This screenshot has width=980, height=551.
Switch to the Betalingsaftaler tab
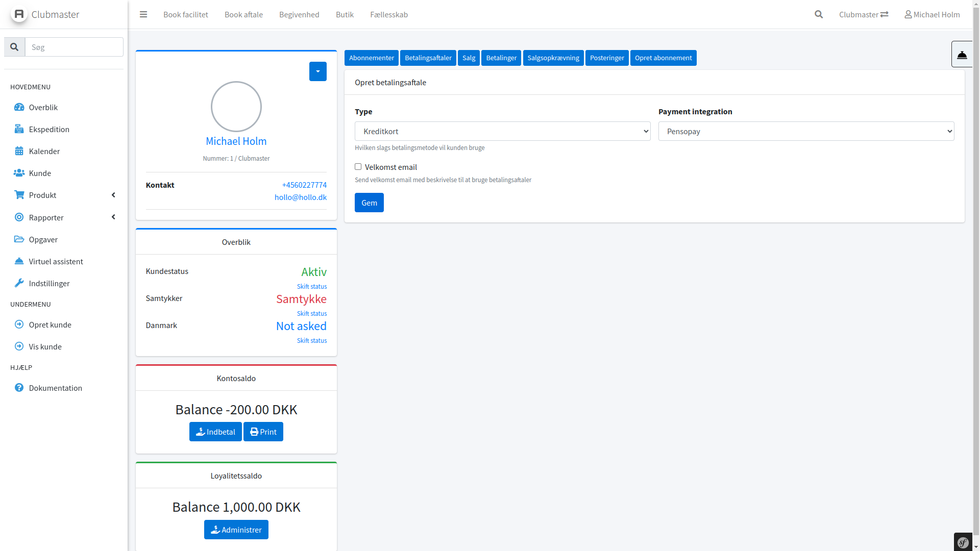[x=428, y=58]
